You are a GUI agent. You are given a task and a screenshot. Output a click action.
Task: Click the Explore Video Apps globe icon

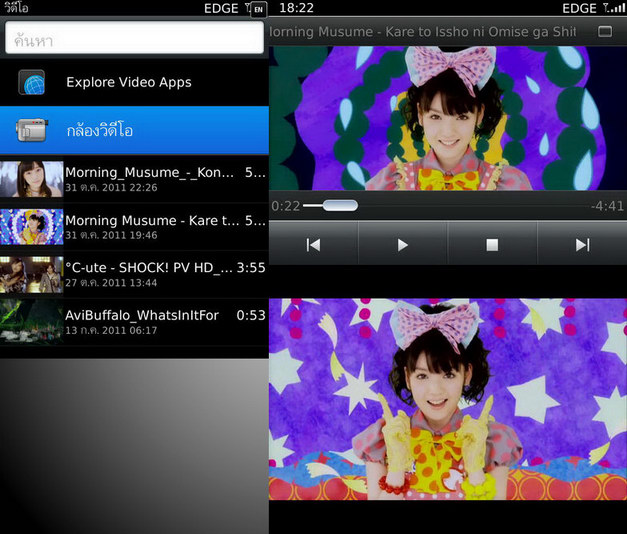click(x=32, y=82)
